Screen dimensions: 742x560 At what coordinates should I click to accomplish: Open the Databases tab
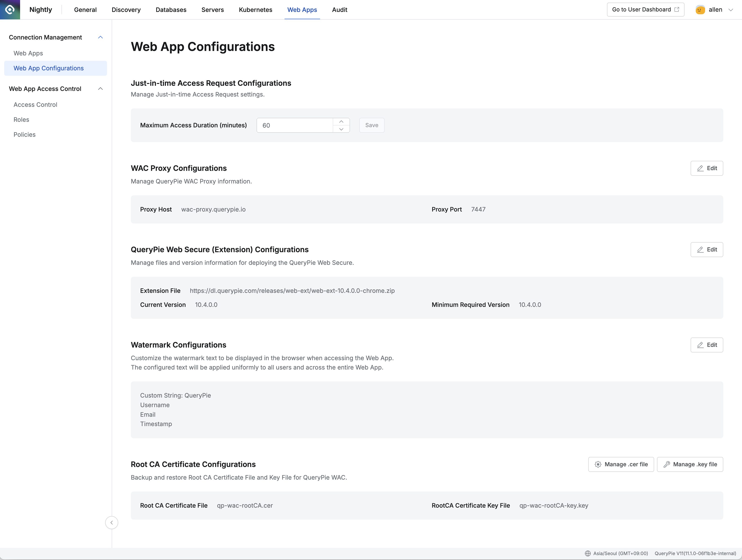[x=171, y=10]
